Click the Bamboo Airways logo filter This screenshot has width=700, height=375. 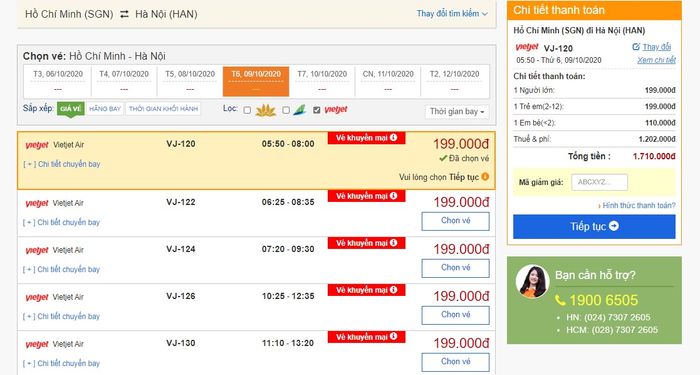coord(300,110)
